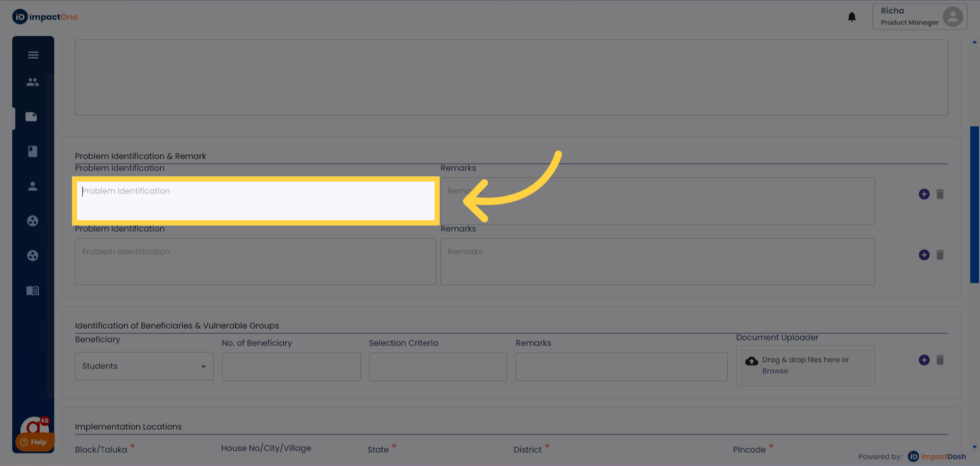Click the 'Block/Taluka' label
Viewport: 980px width, 466px height.
click(101, 450)
